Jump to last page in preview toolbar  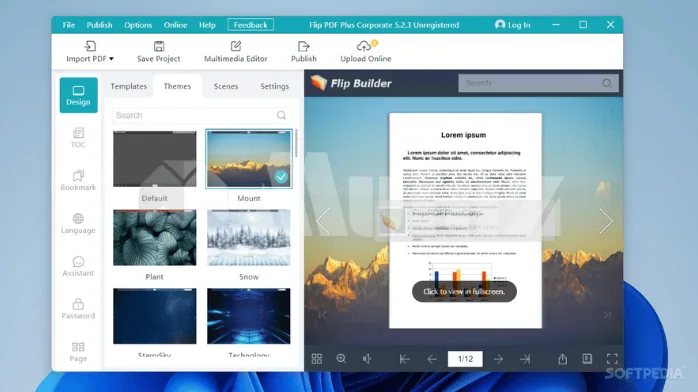click(x=525, y=359)
